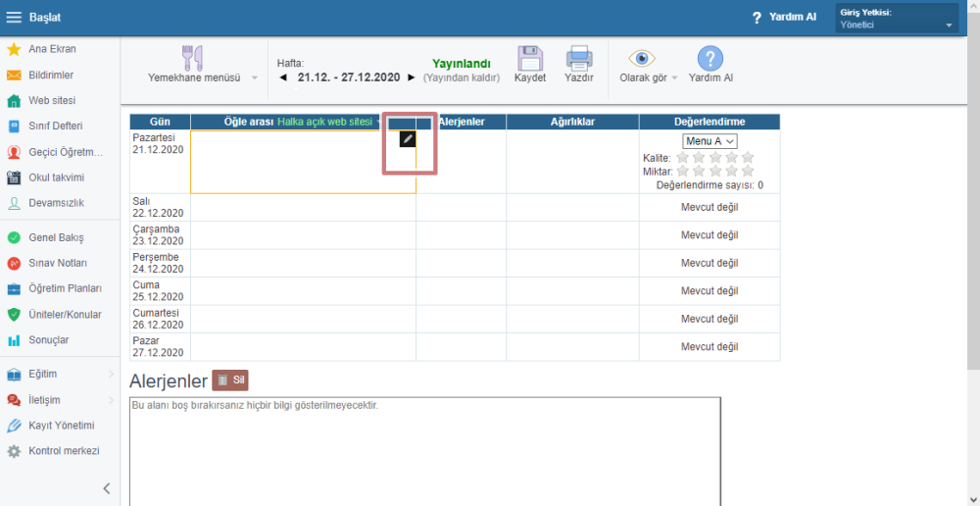Rate Kalite with the third star
The height and width of the screenshot is (506, 980).
coord(715,158)
